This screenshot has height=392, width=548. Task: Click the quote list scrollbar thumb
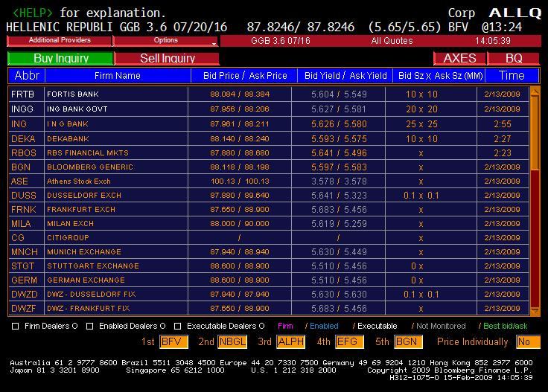click(x=535, y=133)
